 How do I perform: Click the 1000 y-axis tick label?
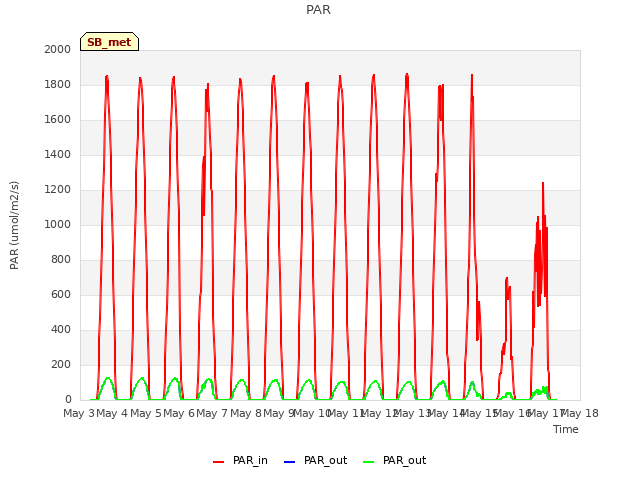point(58,224)
